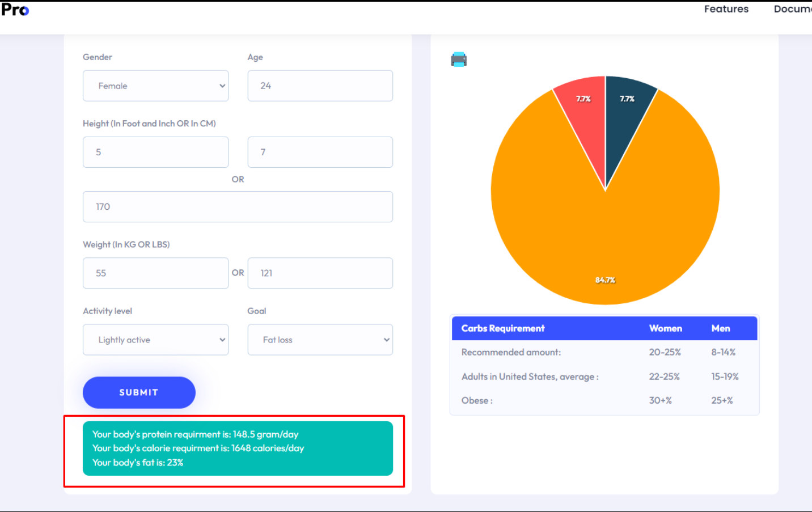Click the 25+% Men obese value

click(x=722, y=400)
